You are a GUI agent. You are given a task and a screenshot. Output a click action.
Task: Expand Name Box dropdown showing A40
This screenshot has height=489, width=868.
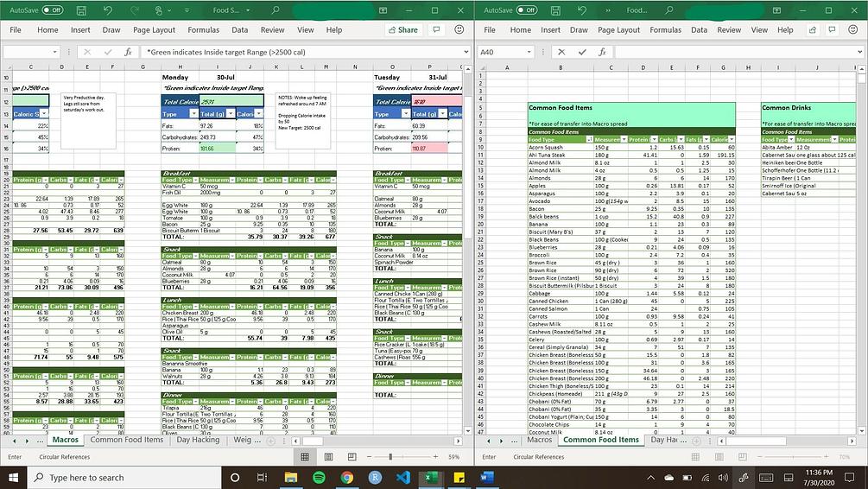[x=529, y=52]
